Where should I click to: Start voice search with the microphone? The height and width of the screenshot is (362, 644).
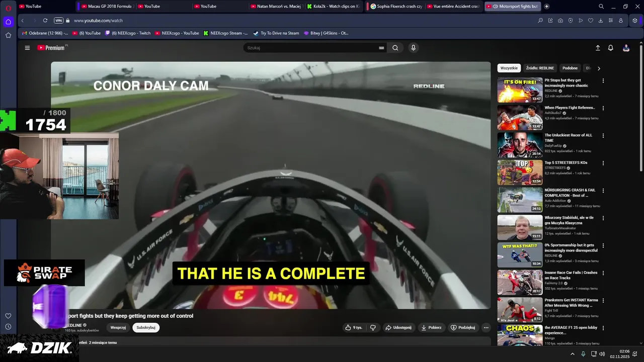[413, 48]
